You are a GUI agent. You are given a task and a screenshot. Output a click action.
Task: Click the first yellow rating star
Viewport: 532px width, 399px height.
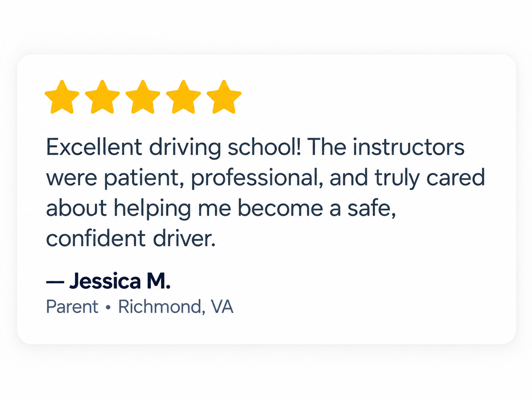tap(62, 97)
